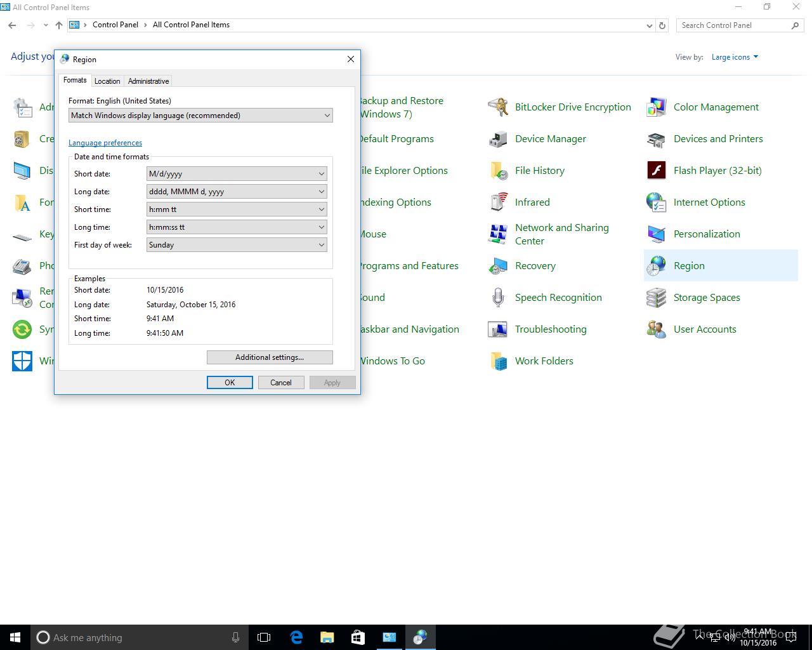This screenshot has height=650, width=812.
Task: Open the Language preferences link
Action: click(x=105, y=143)
